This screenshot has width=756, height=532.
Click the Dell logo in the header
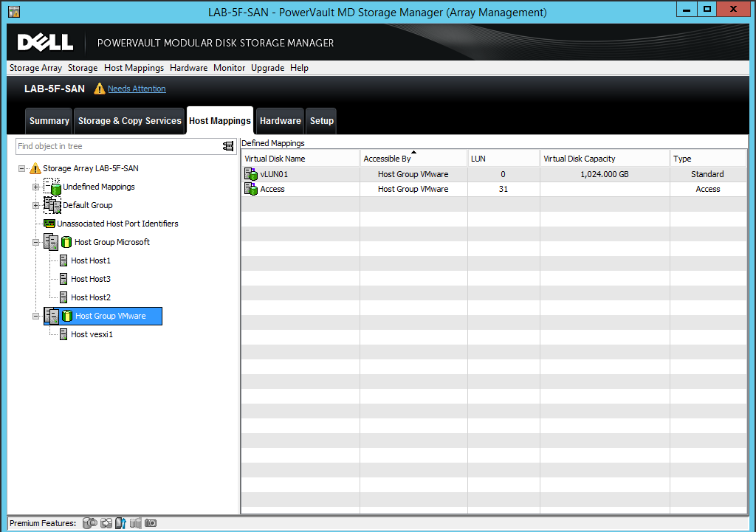click(45, 42)
